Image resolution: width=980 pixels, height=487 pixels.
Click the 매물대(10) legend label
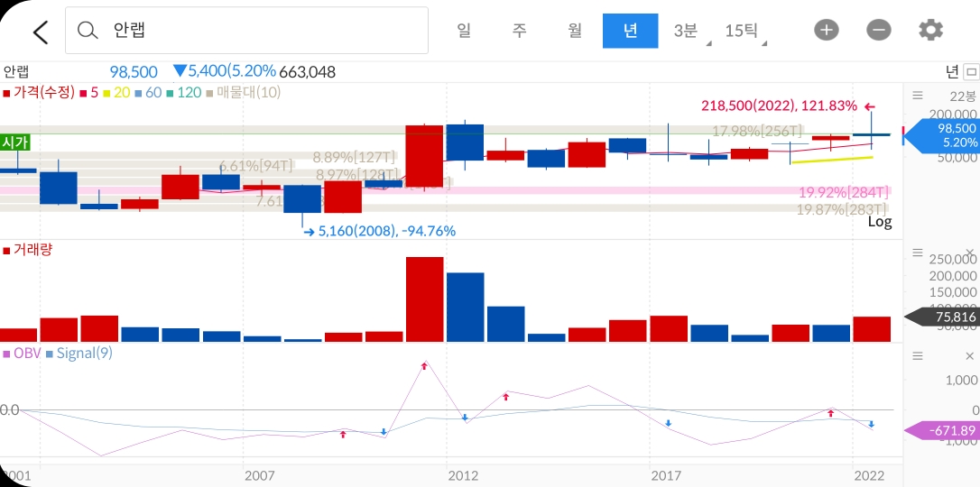pyautogui.click(x=244, y=93)
